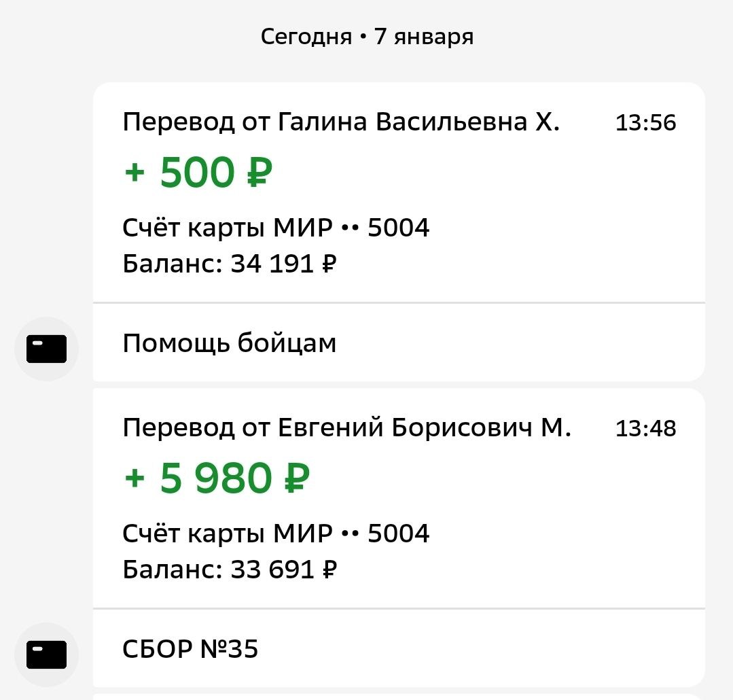This screenshot has height=700, width=733.
Task: Tap the 13:48 timestamp
Action: 645,429
